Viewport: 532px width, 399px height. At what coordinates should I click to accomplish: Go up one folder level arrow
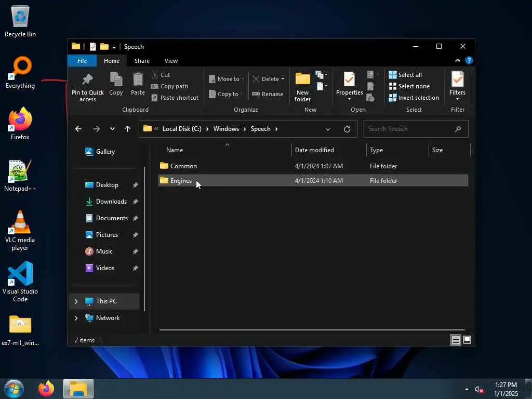pyautogui.click(x=128, y=129)
